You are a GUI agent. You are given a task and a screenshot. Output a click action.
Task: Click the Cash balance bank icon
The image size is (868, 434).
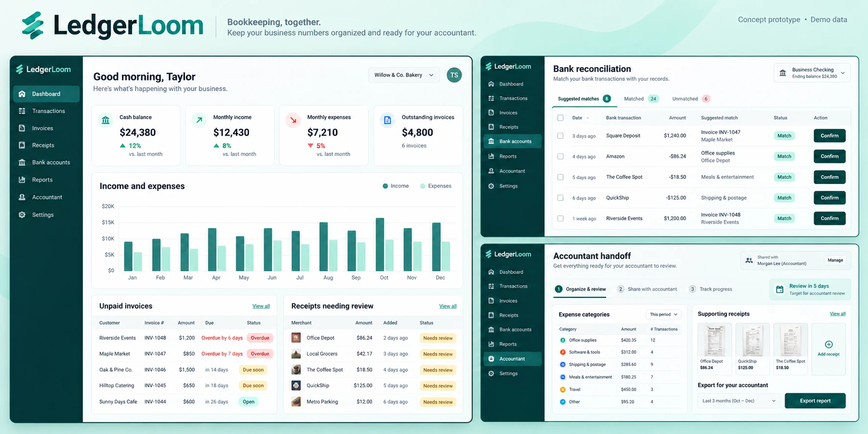(x=106, y=120)
